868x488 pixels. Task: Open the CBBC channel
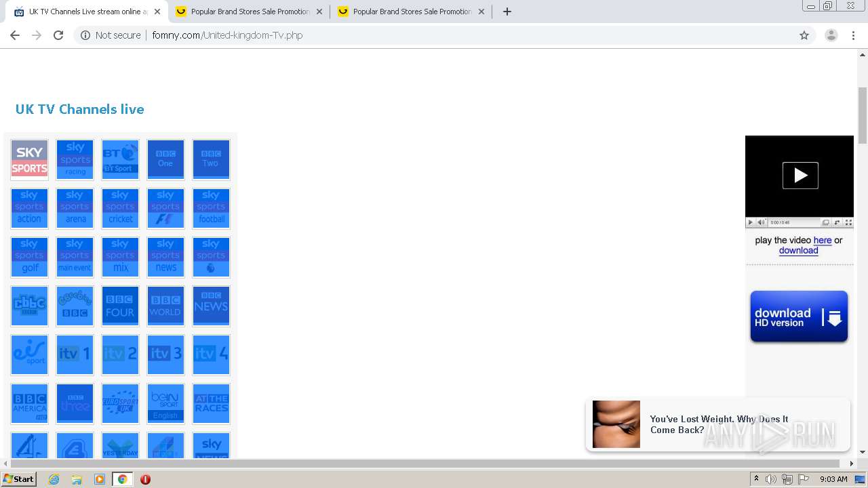(x=29, y=306)
